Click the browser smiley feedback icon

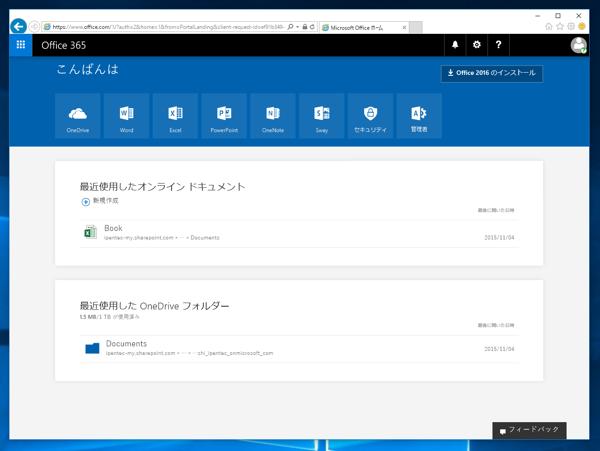tap(582, 26)
